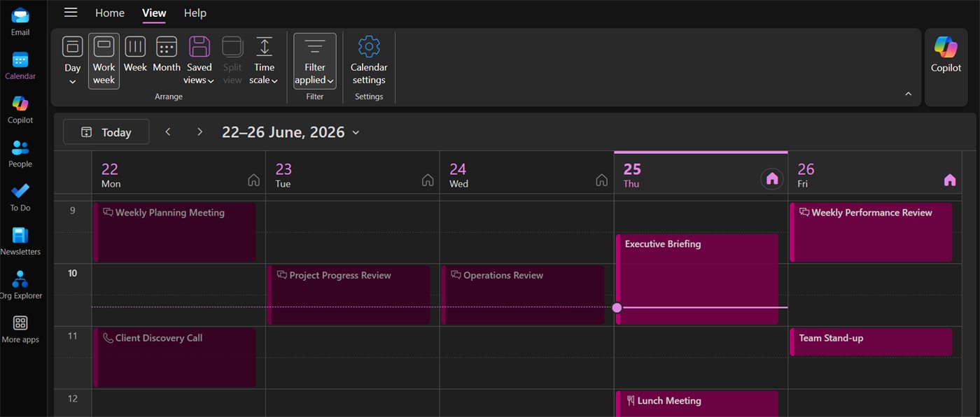Select Work week view
Image resolution: width=980 pixels, height=417 pixels.
pyautogui.click(x=104, y=61)
